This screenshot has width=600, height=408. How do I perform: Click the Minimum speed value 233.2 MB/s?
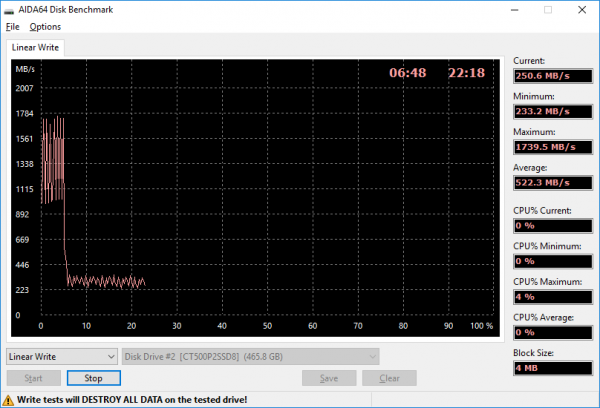click(553, 111)
